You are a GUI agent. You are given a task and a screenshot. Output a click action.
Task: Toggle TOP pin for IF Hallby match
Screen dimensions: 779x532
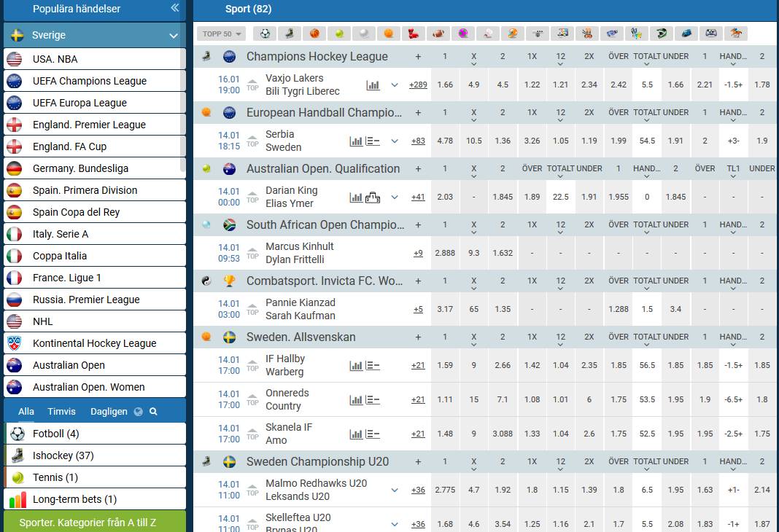[252, 366]
